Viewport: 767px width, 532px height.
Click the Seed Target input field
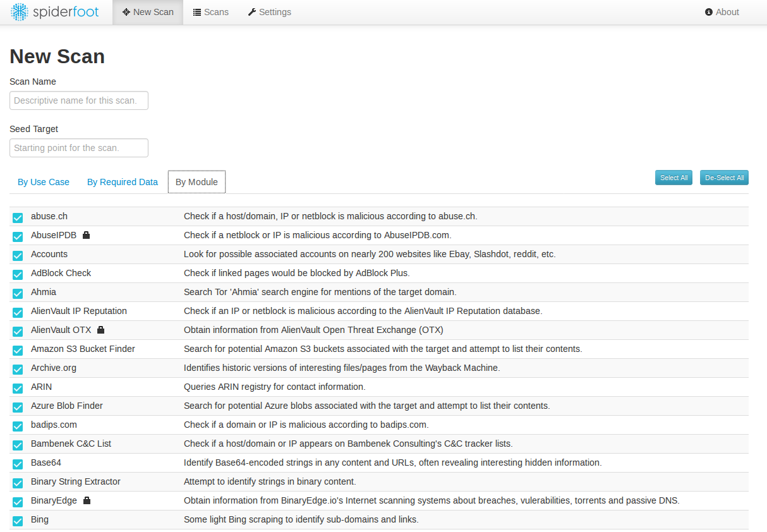point(78,148)
